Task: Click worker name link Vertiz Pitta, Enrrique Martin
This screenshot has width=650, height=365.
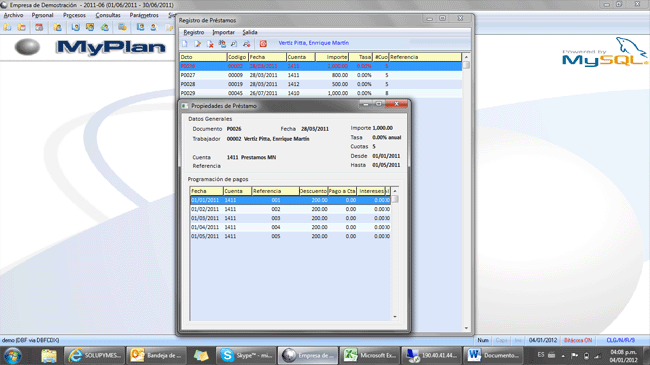Action: [x=313, y=43]
